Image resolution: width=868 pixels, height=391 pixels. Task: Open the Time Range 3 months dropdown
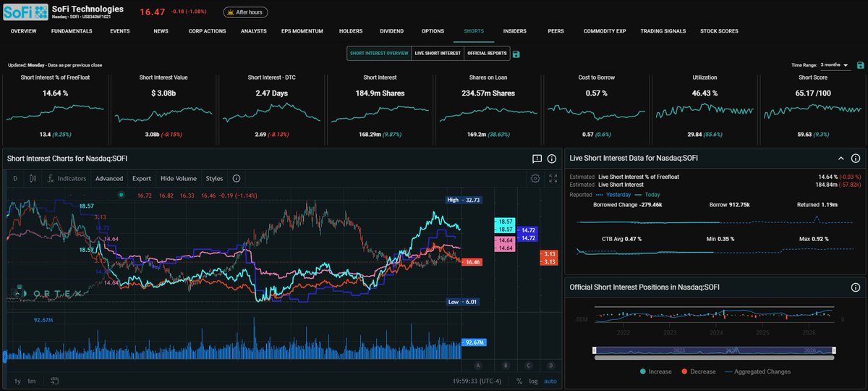click(x=835, y=65)
